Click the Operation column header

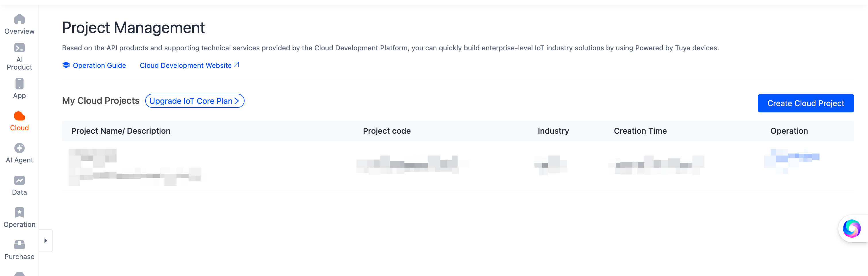(x=789, y=131)
